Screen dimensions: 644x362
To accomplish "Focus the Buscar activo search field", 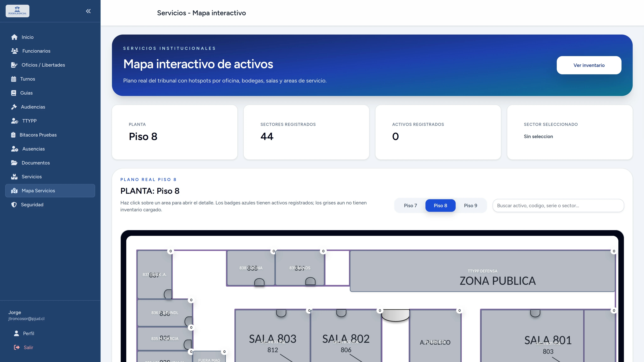I will click(x=558, y=205).
